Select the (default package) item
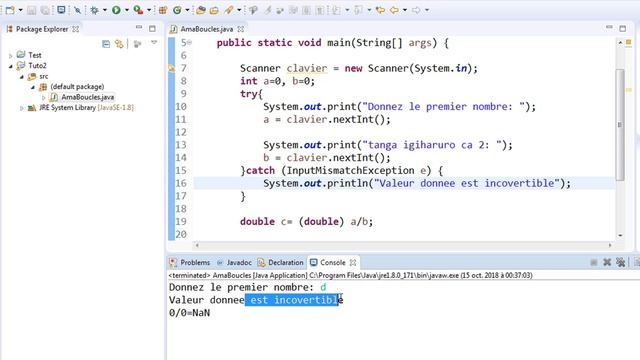This screenshot has width=640, height=360. [x=77, y=87]
